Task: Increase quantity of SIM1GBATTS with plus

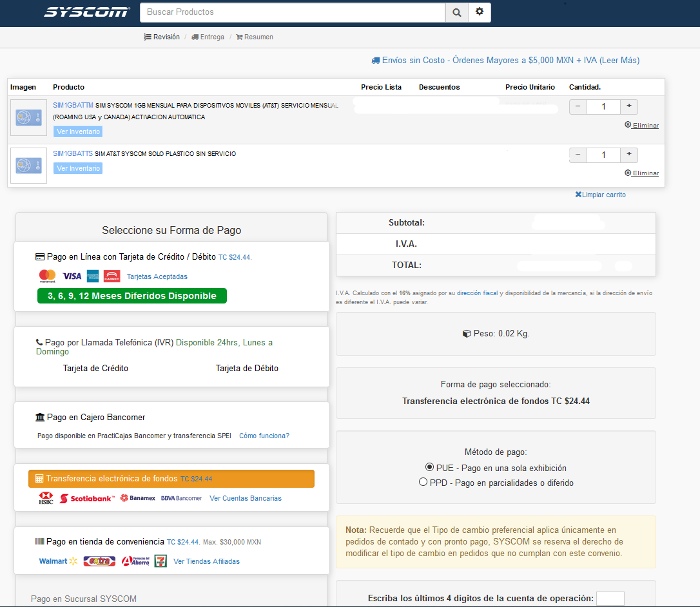Action: (x=629, y=155)
